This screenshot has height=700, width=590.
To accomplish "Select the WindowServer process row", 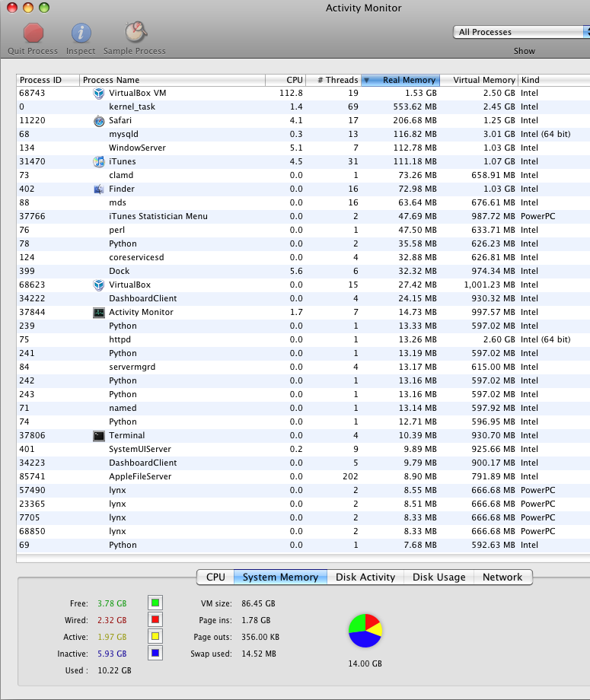I will point(303,148).
